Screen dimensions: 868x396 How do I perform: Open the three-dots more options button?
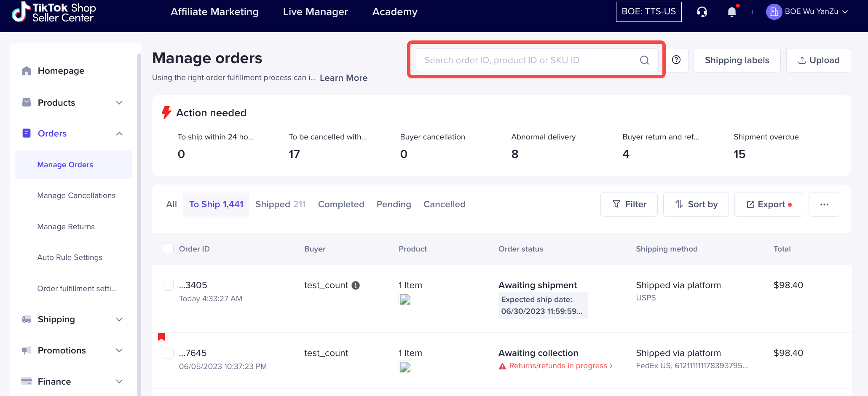(x=824, y=204)
